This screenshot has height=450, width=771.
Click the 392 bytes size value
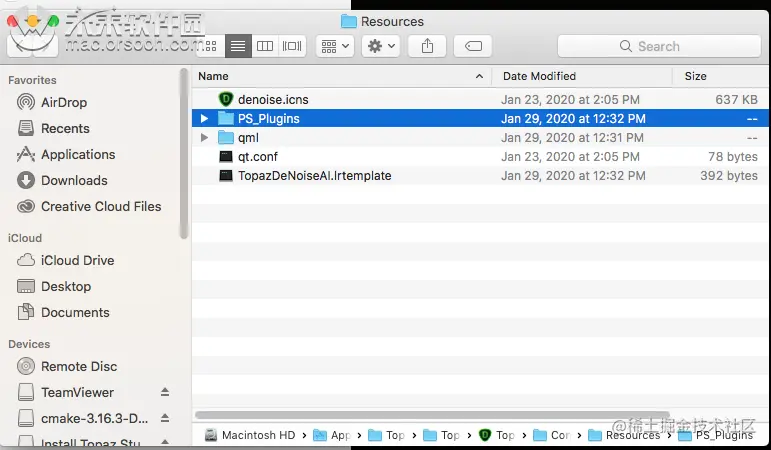click(x=729, y=176)
